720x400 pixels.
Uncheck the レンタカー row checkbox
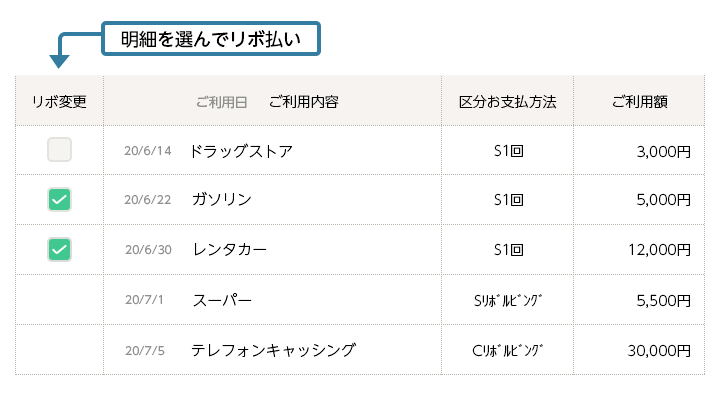[x=59, y=249]
